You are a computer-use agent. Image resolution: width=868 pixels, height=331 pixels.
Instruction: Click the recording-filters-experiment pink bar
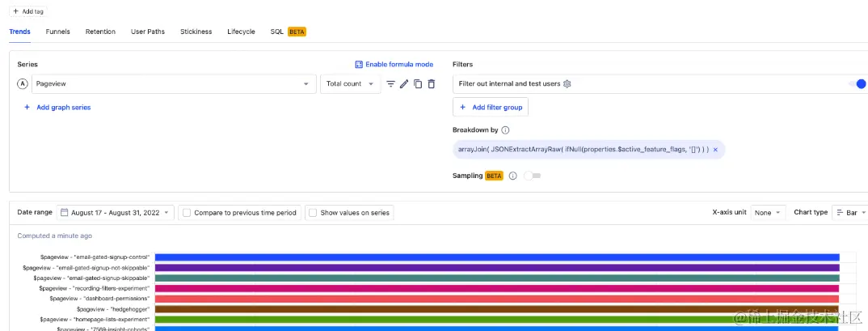(497, 288)
